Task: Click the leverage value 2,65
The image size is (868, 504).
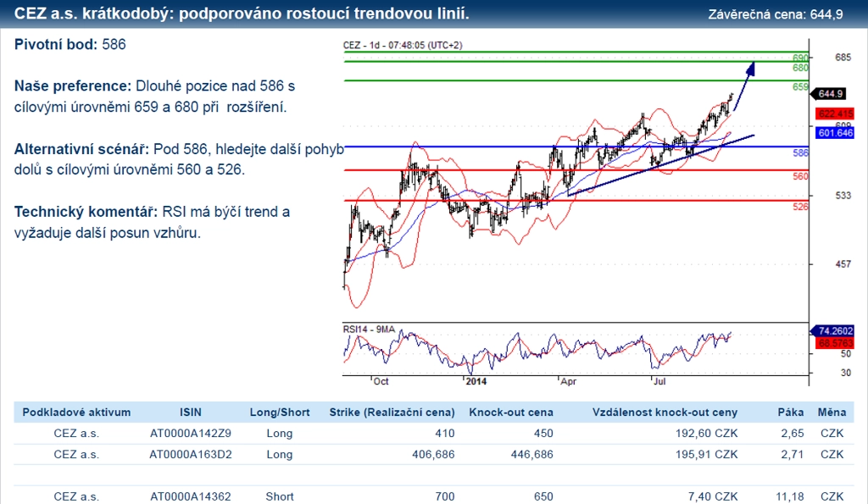Action: pos(793,433)
